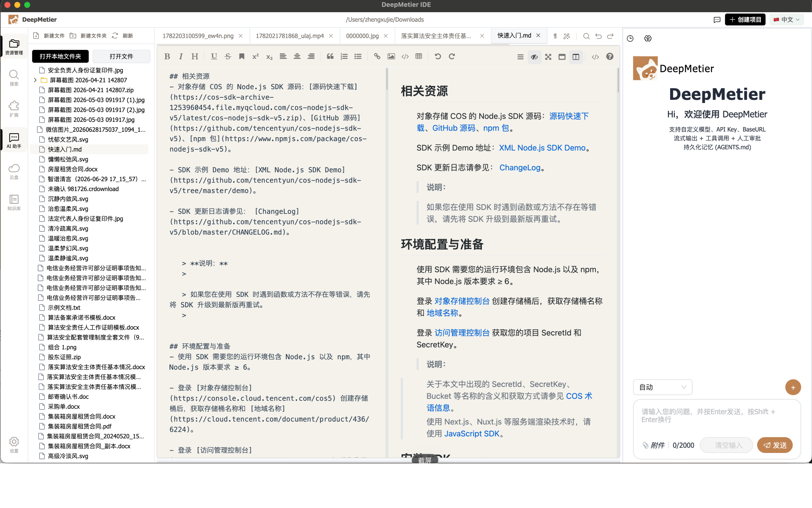Switch to the 1782021781868_ulaj.mp4 tab
The width and height of the screenshot is (812, 508).
click(x=290, y=36)
